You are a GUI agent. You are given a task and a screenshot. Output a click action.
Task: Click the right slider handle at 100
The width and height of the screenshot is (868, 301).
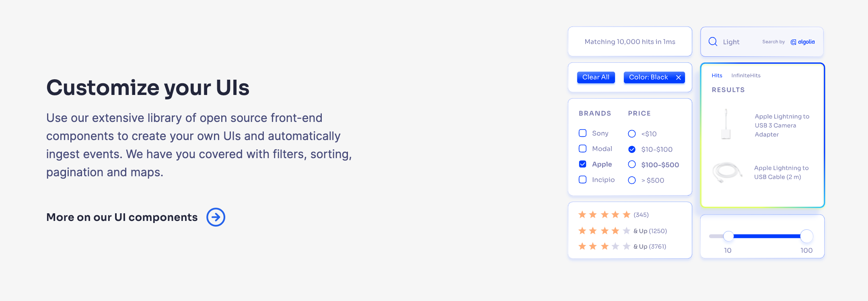pos(806,236)
